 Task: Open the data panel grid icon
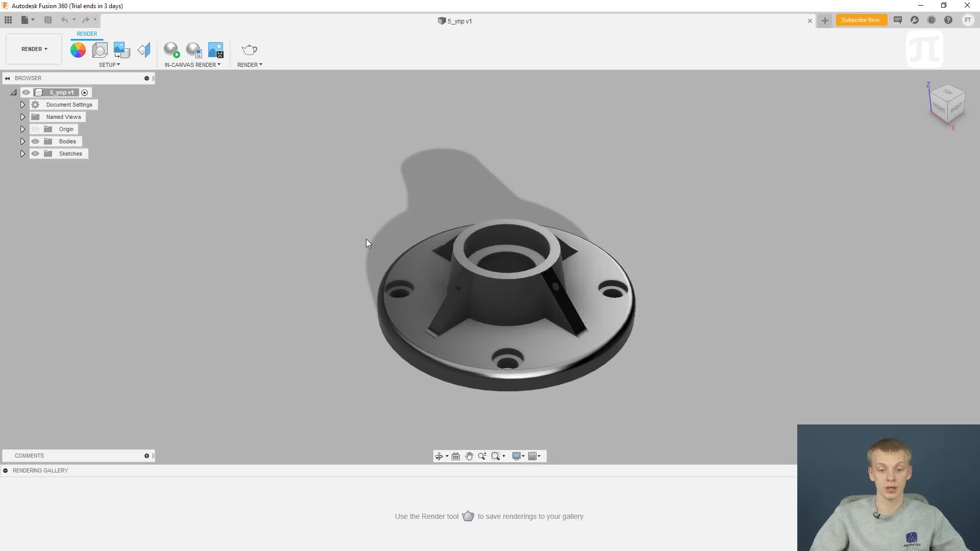pos(8,20)
